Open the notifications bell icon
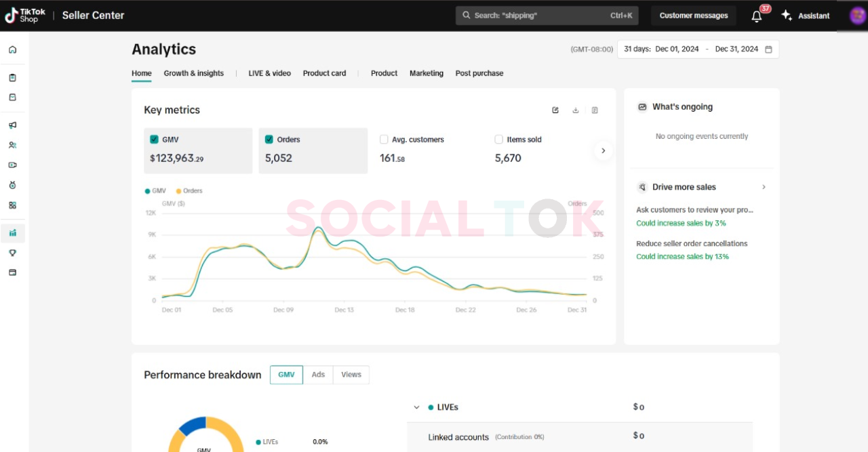 (757, 16)
